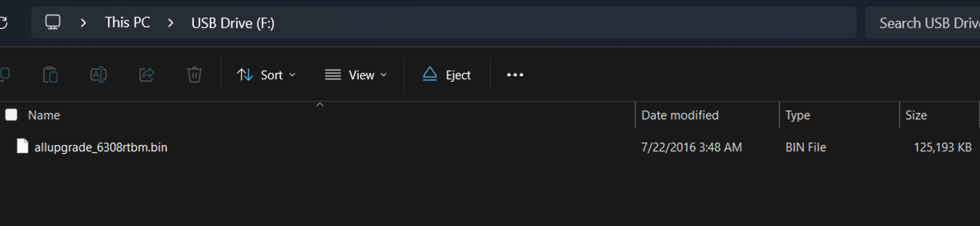This screenshot has height=226, width=980.
Task: Expand the chevron before USB Drive (F:)
Action: coord(171,23)
